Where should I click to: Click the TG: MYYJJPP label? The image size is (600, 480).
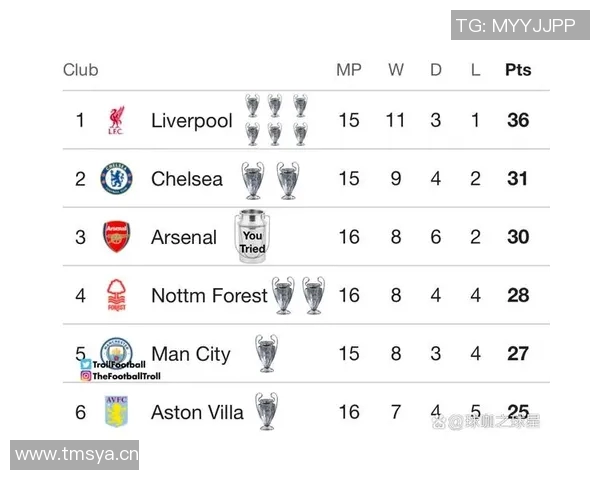click(x=515, y=26)
